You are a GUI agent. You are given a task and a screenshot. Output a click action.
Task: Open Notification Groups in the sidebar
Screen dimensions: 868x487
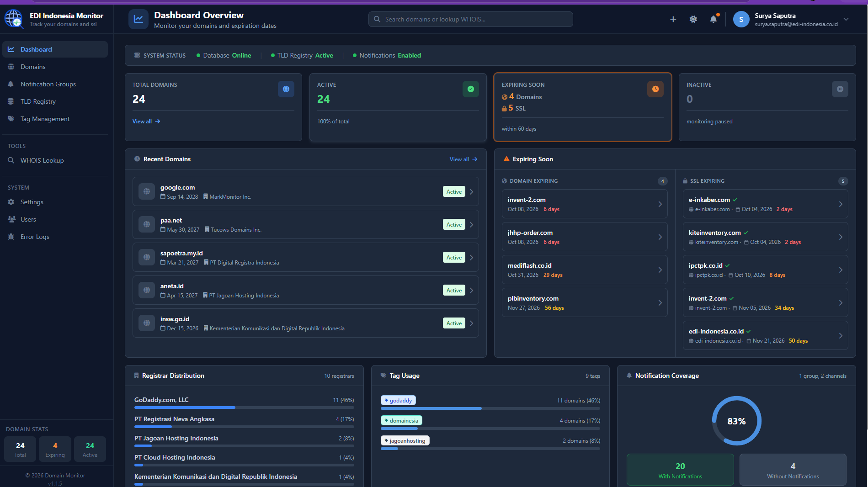click(x=55, y=84)
